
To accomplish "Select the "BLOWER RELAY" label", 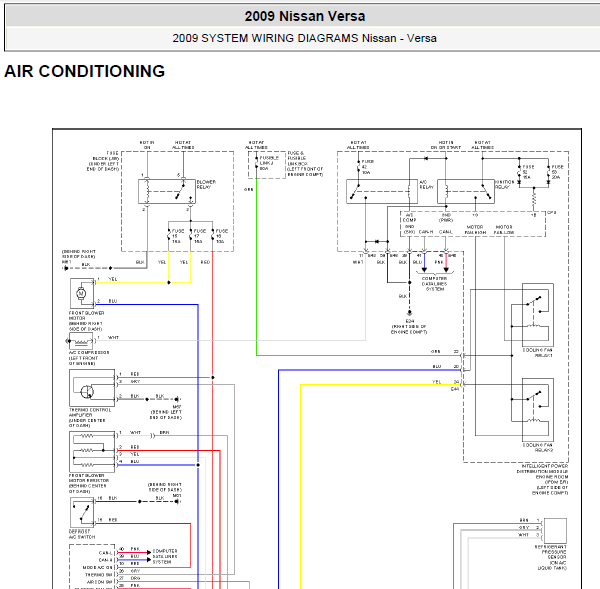I will (206, 184).
